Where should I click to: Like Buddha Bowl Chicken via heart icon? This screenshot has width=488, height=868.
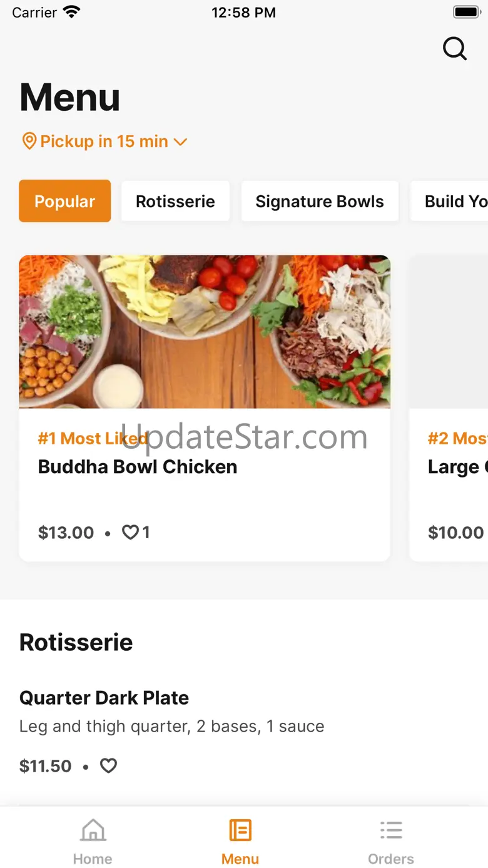(130, 533)
